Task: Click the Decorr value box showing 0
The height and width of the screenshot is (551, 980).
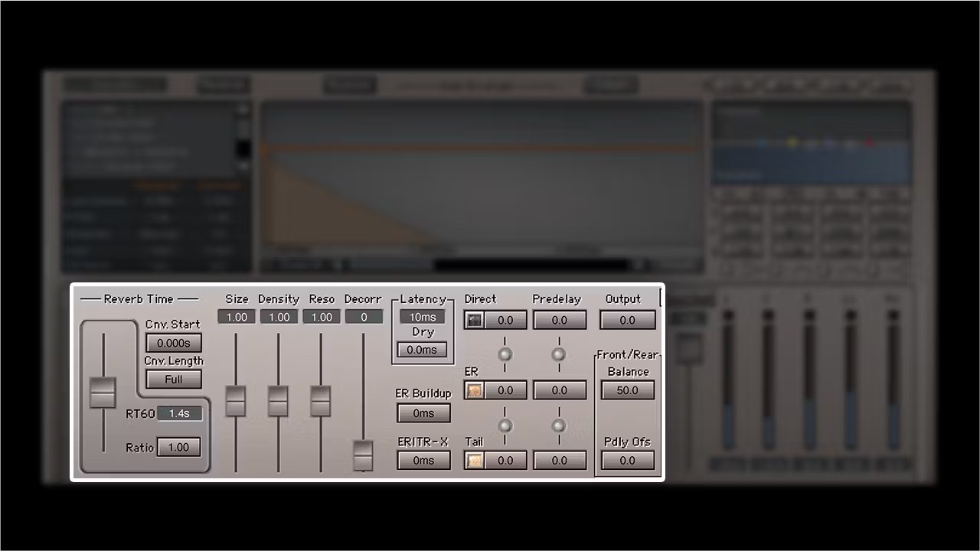Action: click(364, 317)
